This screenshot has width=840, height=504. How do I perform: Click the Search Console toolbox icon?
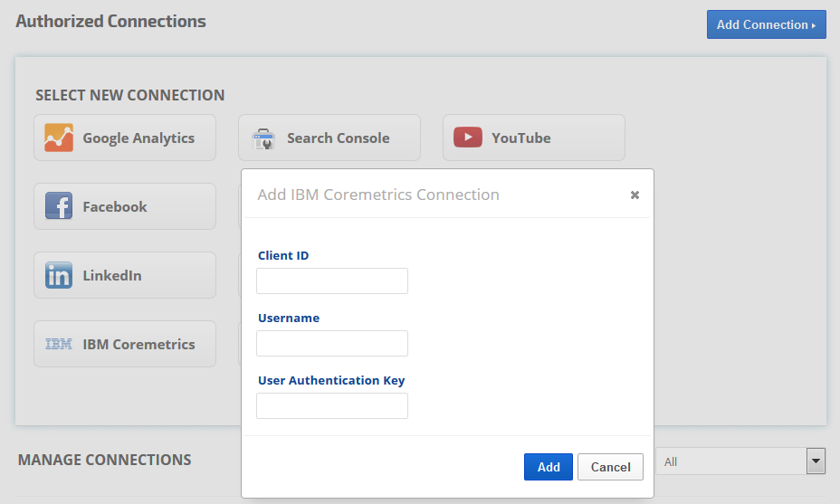coord(263,138)
